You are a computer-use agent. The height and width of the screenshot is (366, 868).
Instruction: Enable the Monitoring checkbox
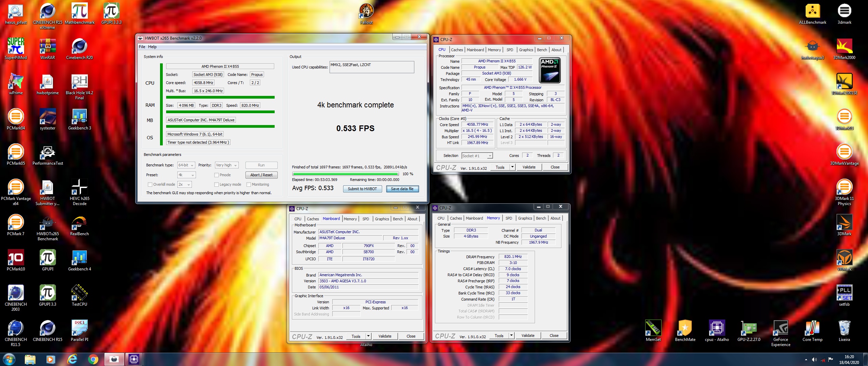(x=249, y=184)
